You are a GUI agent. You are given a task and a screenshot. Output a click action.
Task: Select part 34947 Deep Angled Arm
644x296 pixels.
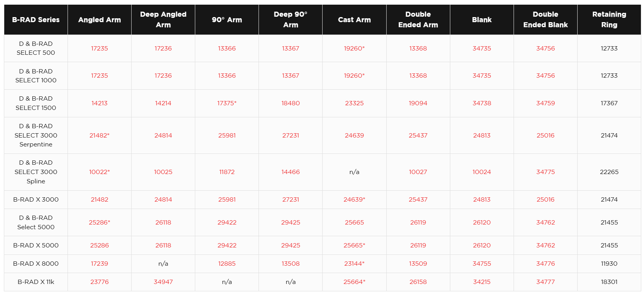pos(163,282)
